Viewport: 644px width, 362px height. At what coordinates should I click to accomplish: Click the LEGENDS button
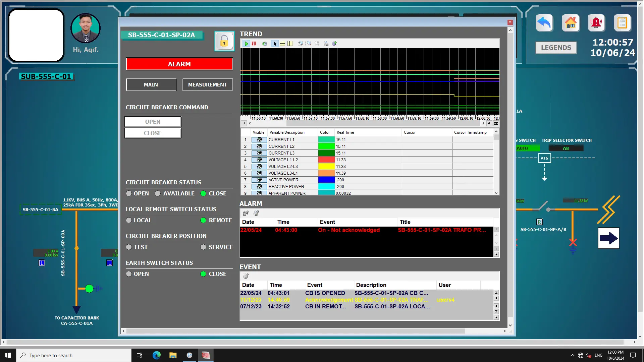(556, 48)
